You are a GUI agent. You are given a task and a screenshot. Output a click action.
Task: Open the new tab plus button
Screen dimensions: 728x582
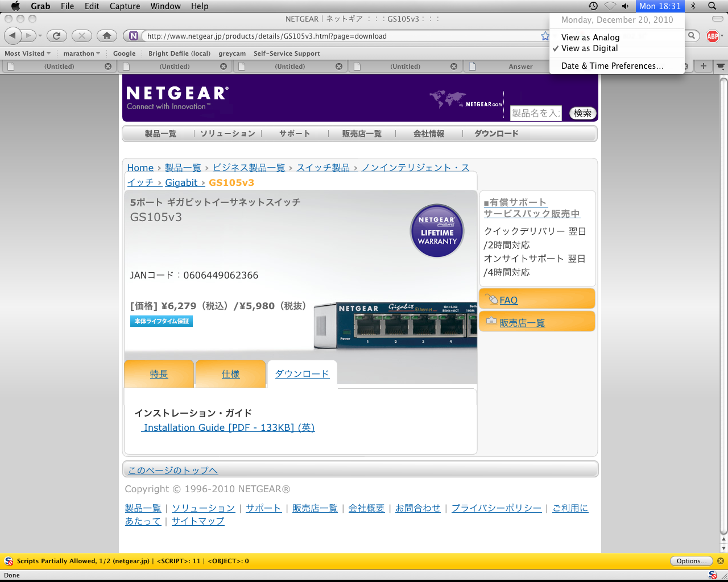(704, 66)
